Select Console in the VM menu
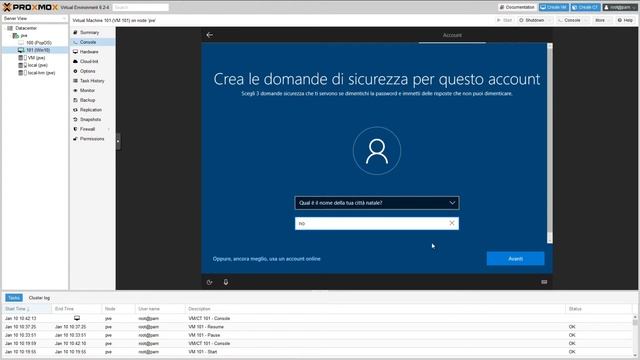This screenshot has width=640, height=360. click(92, 42)
